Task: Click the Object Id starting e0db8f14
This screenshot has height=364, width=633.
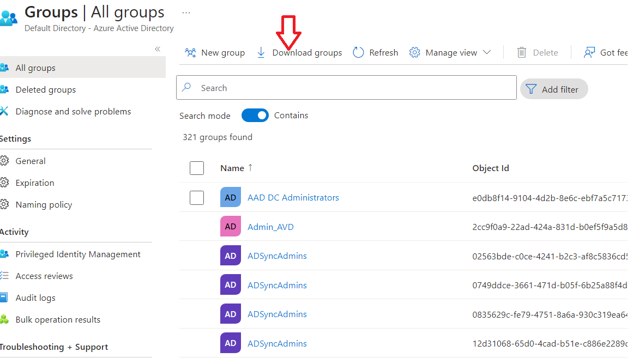Action: coord(550,198)
